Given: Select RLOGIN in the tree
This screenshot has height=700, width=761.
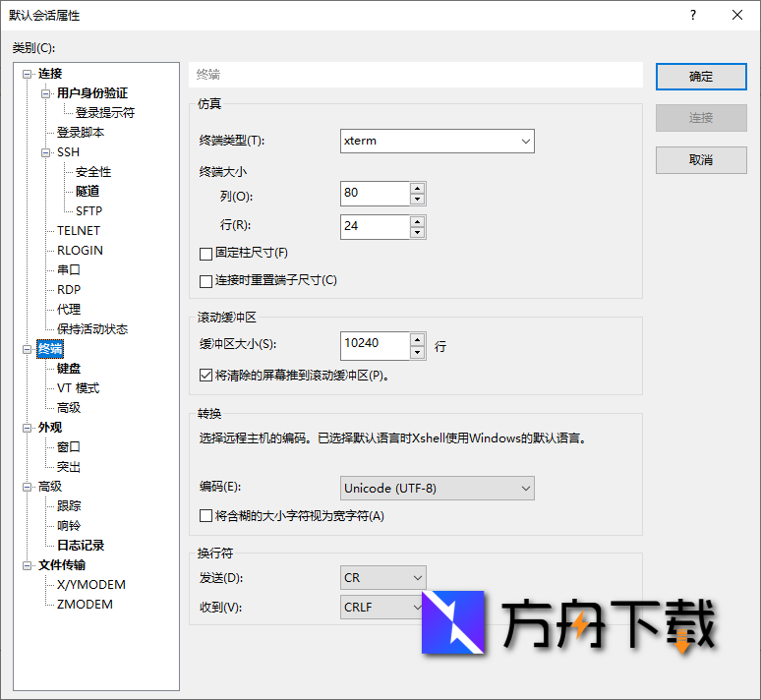Looking at the screenshot, I should [80, 251].
